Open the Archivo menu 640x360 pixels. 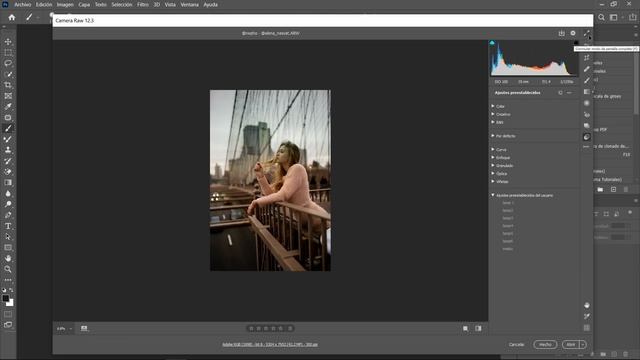23,4
